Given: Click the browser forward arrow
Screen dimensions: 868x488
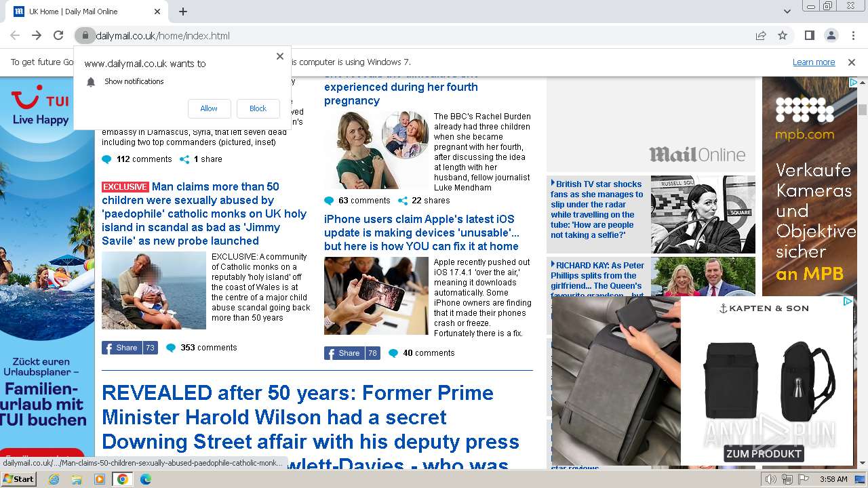Looking at the screenshot, I should (x=37, y=35).
